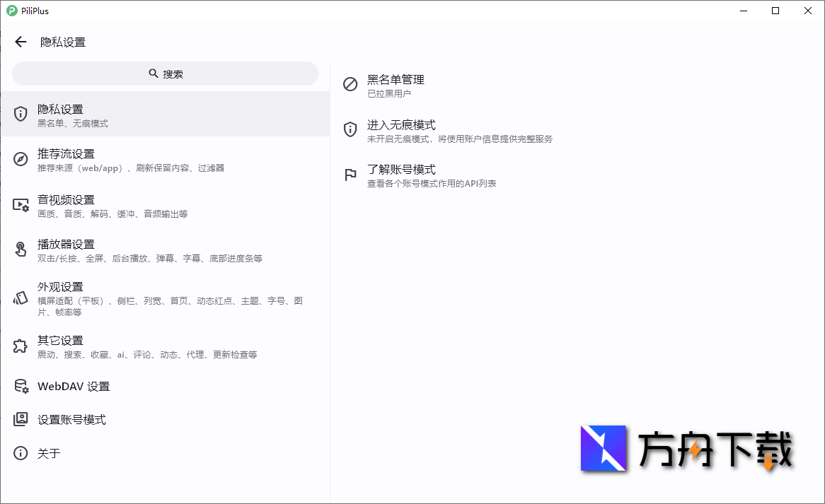Screen dimensions: 825x504
Task: Click the magnifier icon in the search bar
Action: 154,73
